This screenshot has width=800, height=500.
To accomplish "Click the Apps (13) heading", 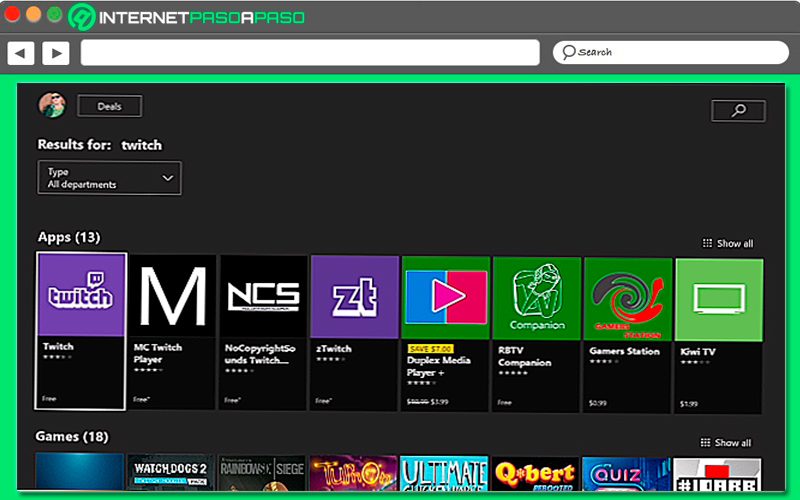I will (x=69, y=237).
